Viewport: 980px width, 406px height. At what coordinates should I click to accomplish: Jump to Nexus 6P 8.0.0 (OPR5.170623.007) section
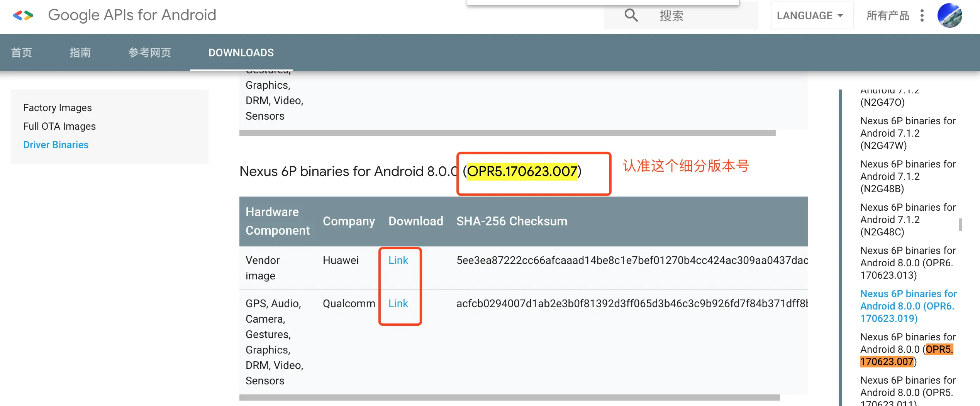(x=908, y=349)
